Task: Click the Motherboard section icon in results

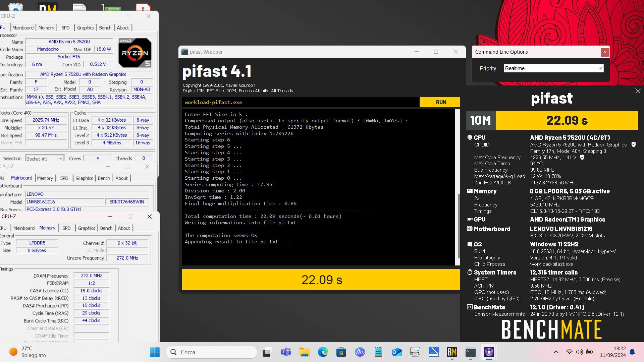Action: pos(470,229)
